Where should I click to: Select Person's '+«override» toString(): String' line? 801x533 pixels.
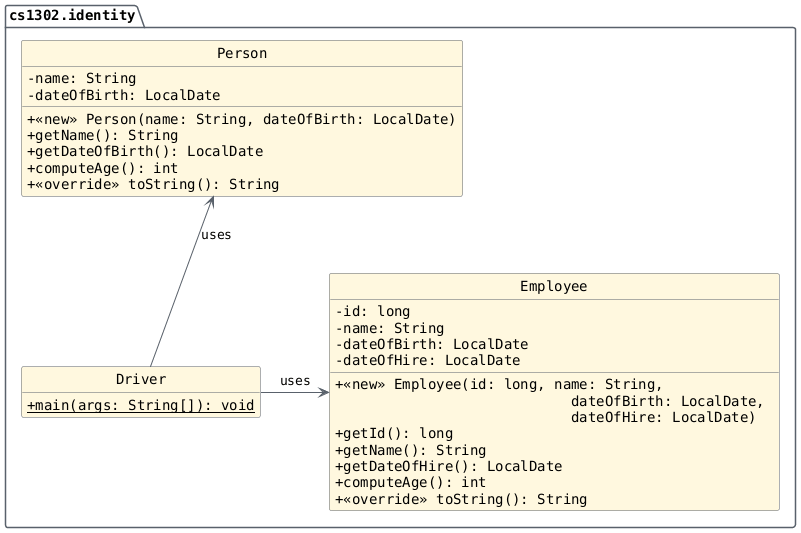pos(153,184)
